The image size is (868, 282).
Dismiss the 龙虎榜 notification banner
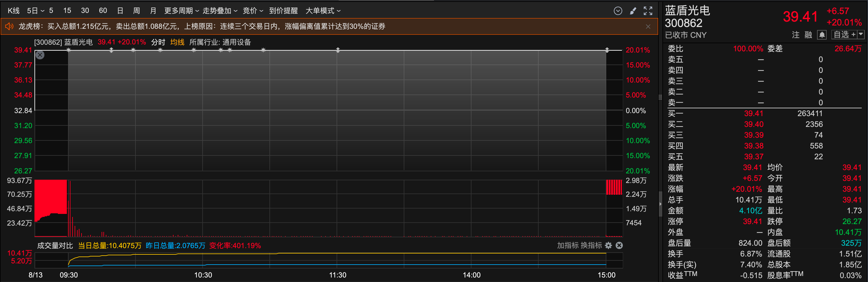coord(648,26)
